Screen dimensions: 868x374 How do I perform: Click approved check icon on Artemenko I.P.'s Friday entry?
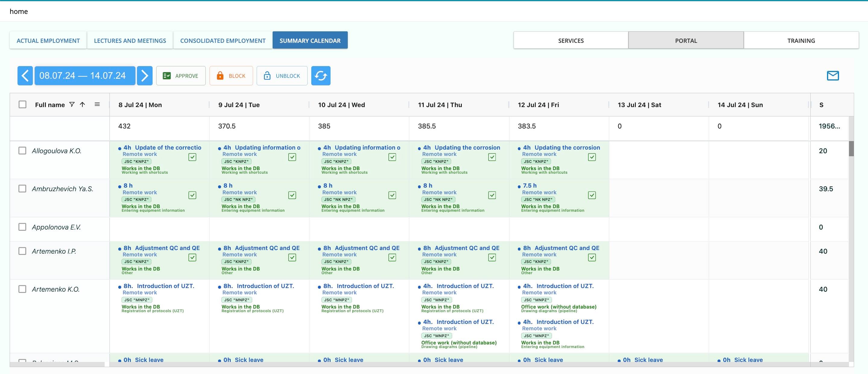[592, 257]
